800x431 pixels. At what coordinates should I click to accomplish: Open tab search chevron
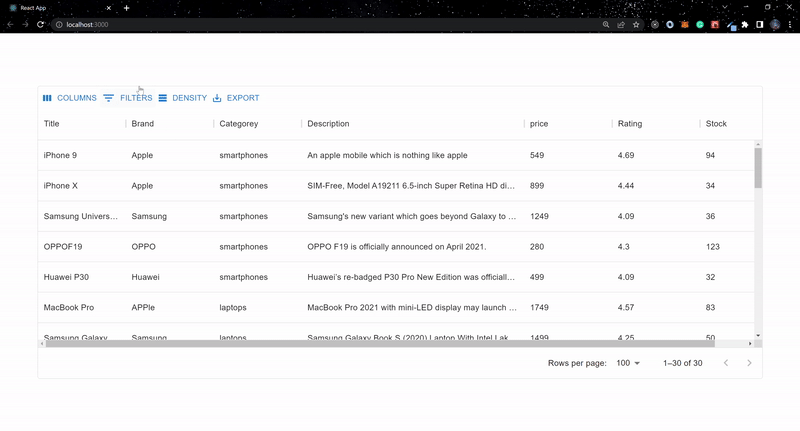[724, 7]
